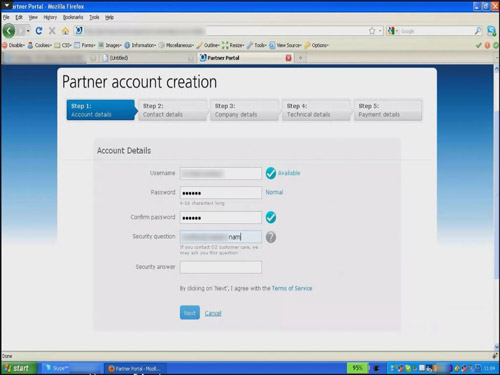500x375 pixels.
Task: Open the History menu
Action: click(x=50, y=17)
